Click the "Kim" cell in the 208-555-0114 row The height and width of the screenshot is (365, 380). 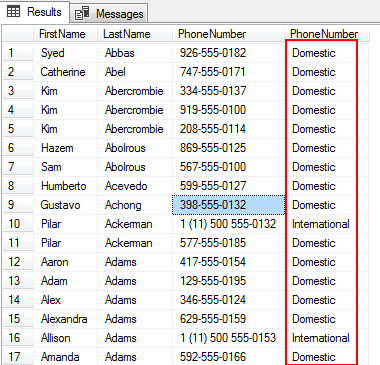click(x=65, y=129)
